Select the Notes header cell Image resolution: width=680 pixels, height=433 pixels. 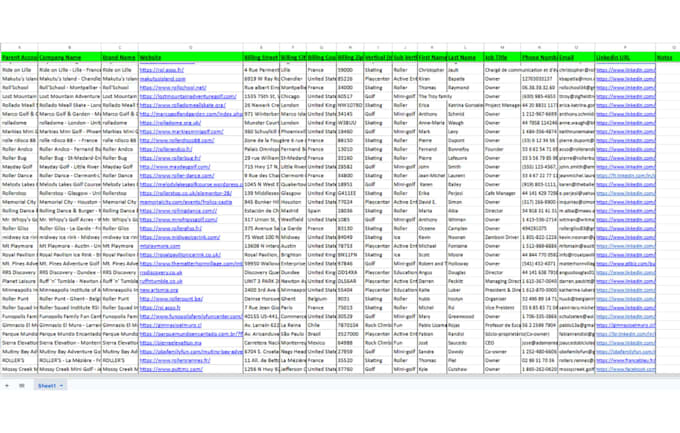click(x=667, y=57)
